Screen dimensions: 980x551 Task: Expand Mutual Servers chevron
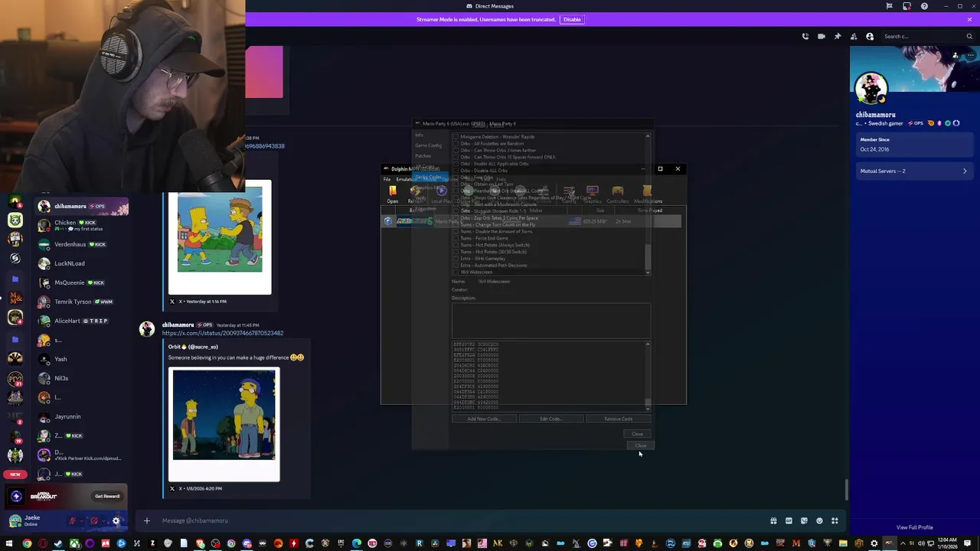[x=965, y=171]
